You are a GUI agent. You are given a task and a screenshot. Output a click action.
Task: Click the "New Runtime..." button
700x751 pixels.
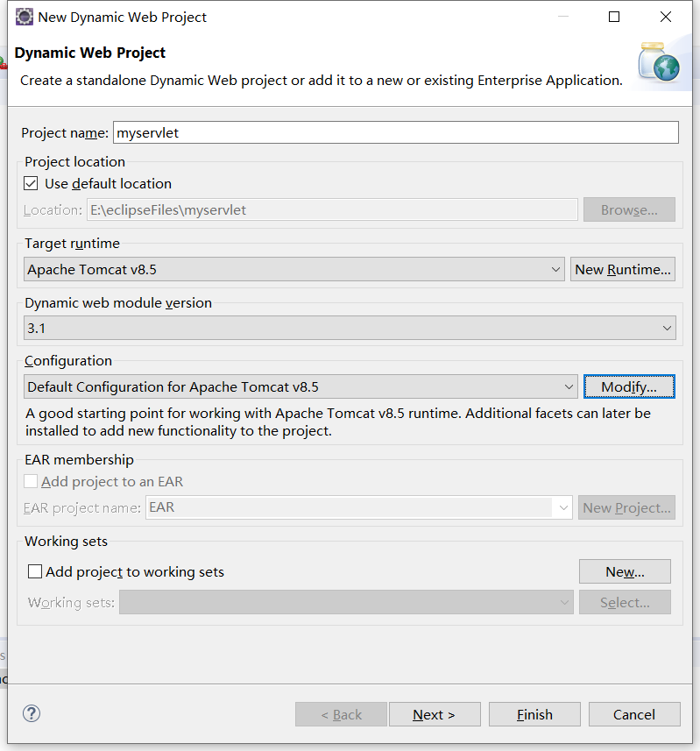click(x=623, y=269)
